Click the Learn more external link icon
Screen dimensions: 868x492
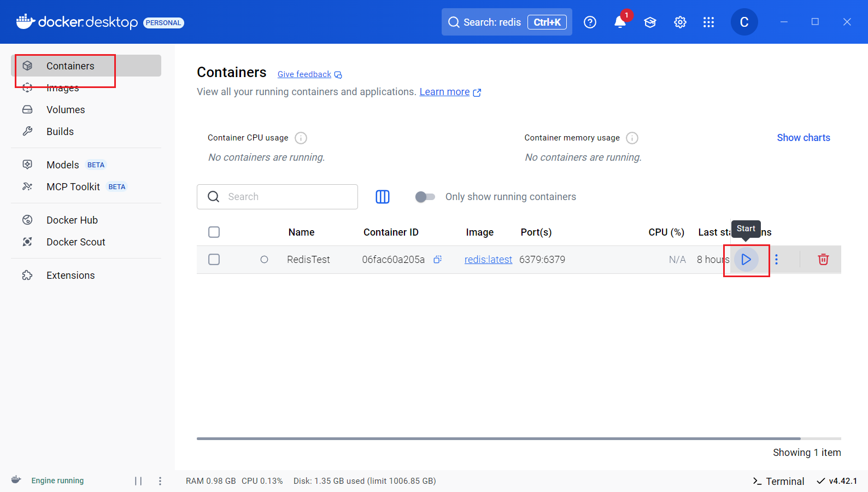tap(477, 92)
